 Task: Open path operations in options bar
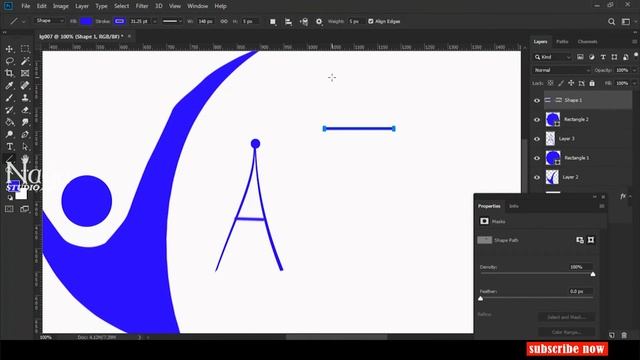pyautogui.click(x=273, y=22)
